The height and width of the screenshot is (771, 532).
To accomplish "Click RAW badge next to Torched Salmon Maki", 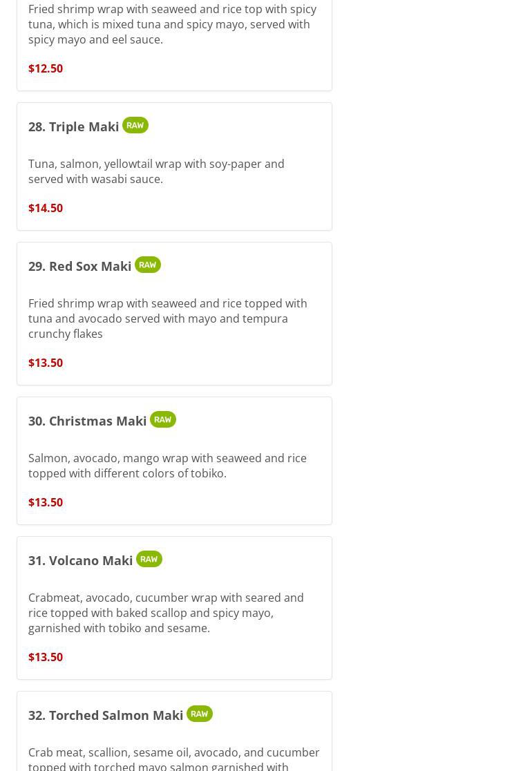I will click(x=199, y=714).
